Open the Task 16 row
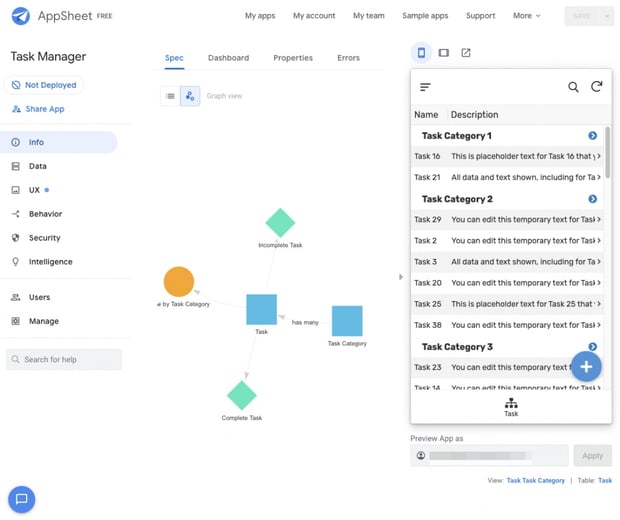 click(x=507, y=156)
